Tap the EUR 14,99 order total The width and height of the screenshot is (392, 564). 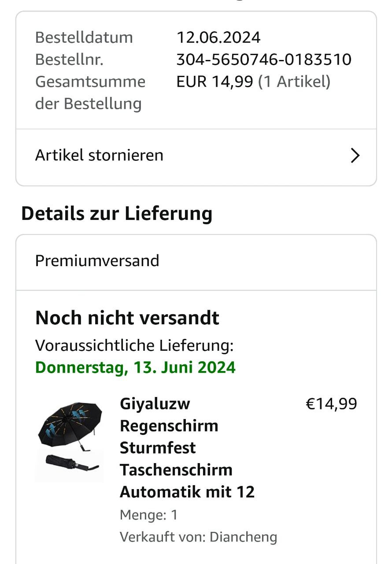tap(214, 82)
